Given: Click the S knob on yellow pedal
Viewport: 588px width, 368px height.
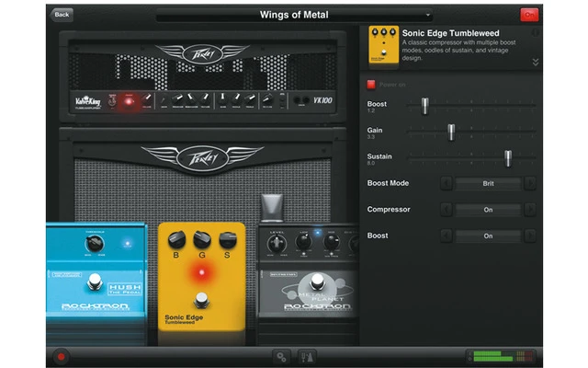Looking at the screenshot, I should (228, 240).
